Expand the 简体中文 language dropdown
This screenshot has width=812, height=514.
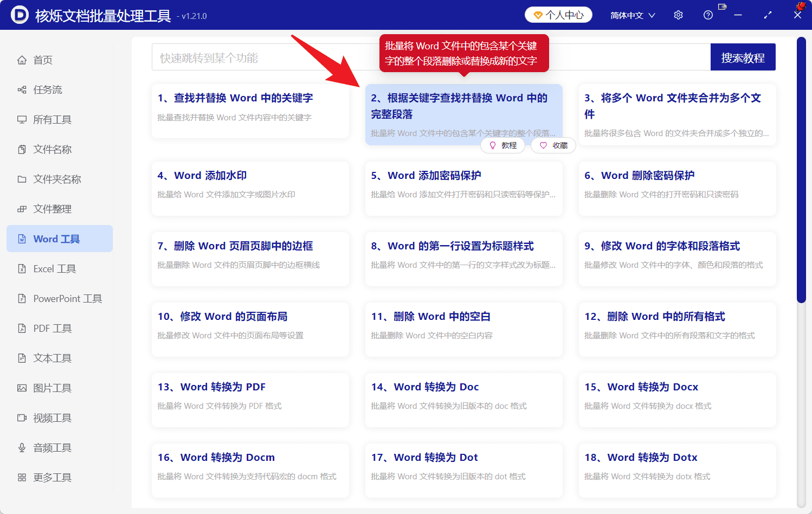pyautogui.click(x=632, y=15)
